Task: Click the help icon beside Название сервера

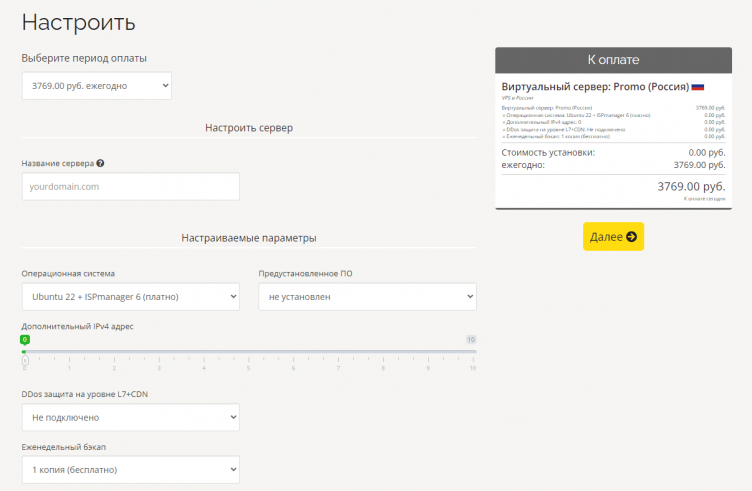Action: (101, 163)
